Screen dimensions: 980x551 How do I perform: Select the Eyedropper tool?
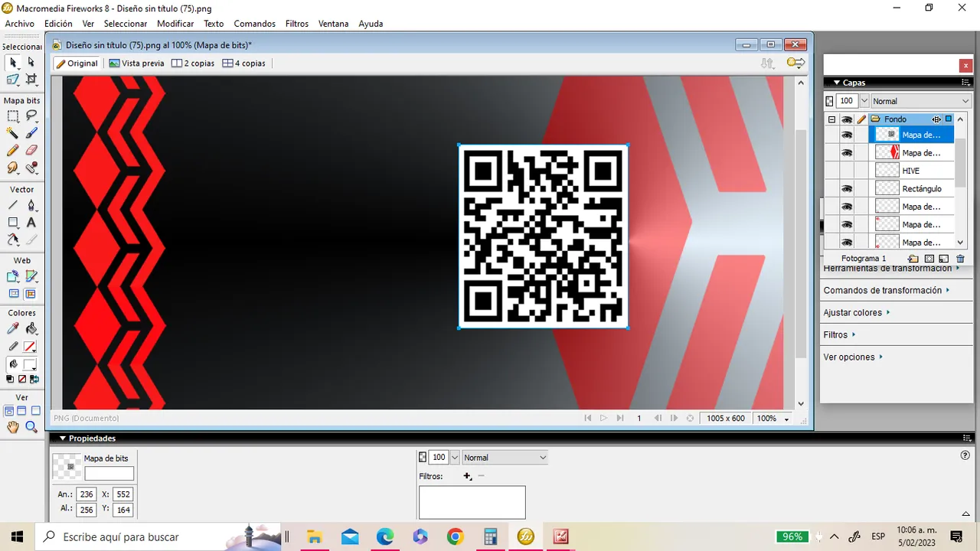tap(13, 328)
